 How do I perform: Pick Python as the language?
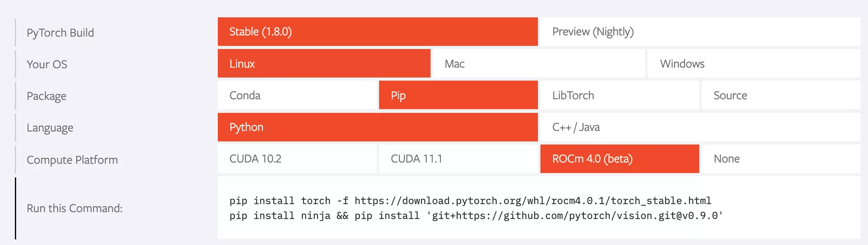[x=378, y=127]
